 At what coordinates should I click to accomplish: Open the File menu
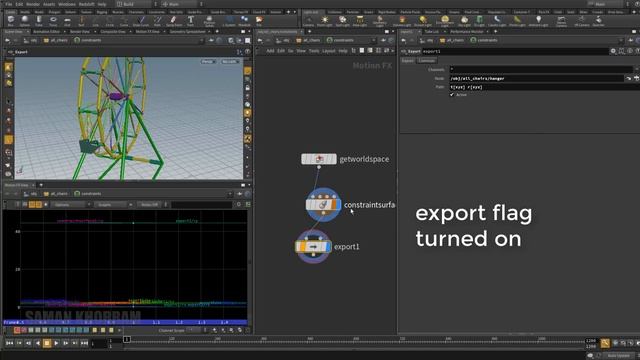pos(9,4)
